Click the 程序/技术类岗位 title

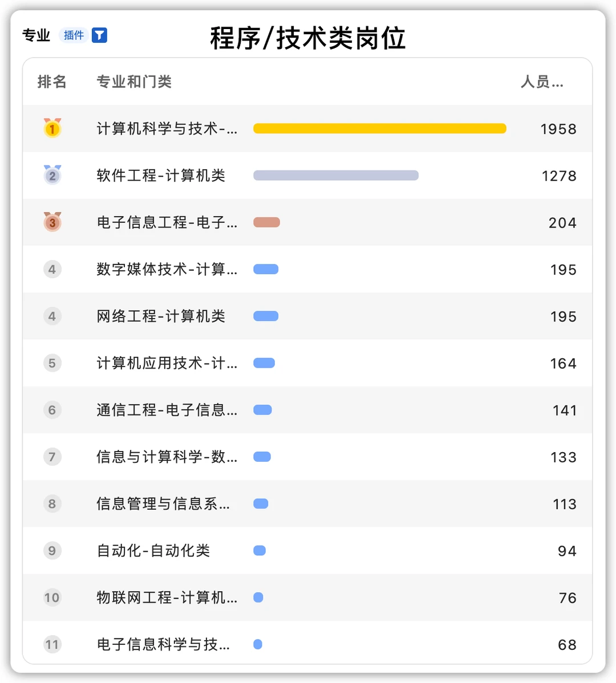pyautogui.click(x=308, y=39)
